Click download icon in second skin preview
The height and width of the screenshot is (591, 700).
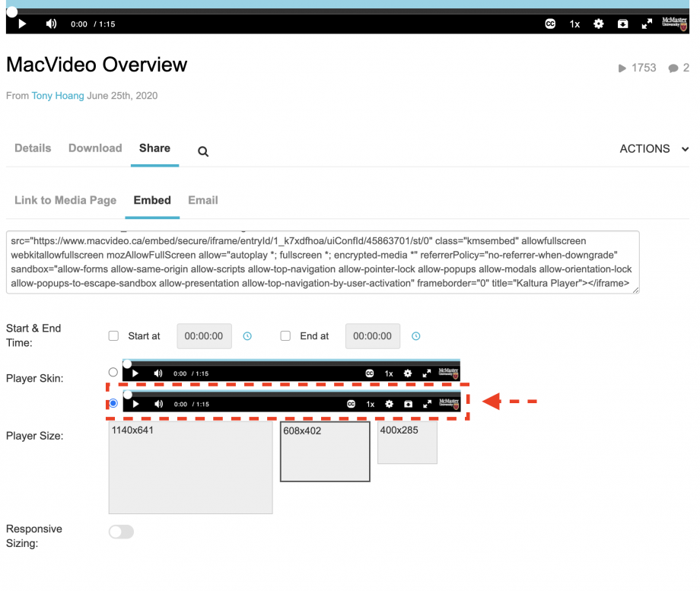[408, 404]
